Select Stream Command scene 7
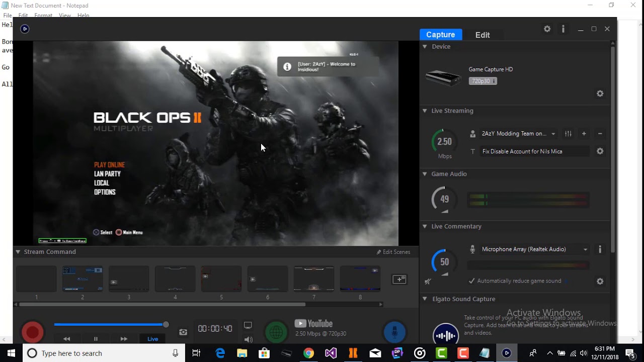Screen dimensions: 644x362 [x=314, y=279]
